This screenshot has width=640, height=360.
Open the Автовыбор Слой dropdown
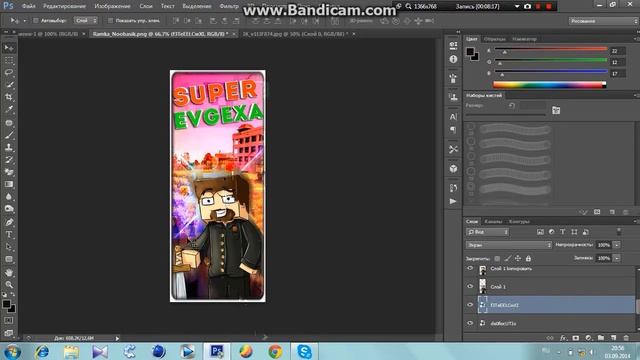[86, 20]
